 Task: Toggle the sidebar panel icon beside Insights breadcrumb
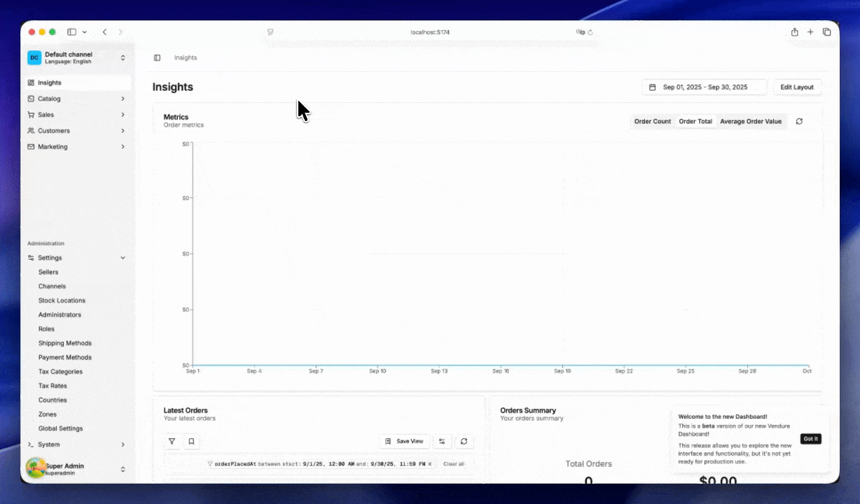(157, 57)
